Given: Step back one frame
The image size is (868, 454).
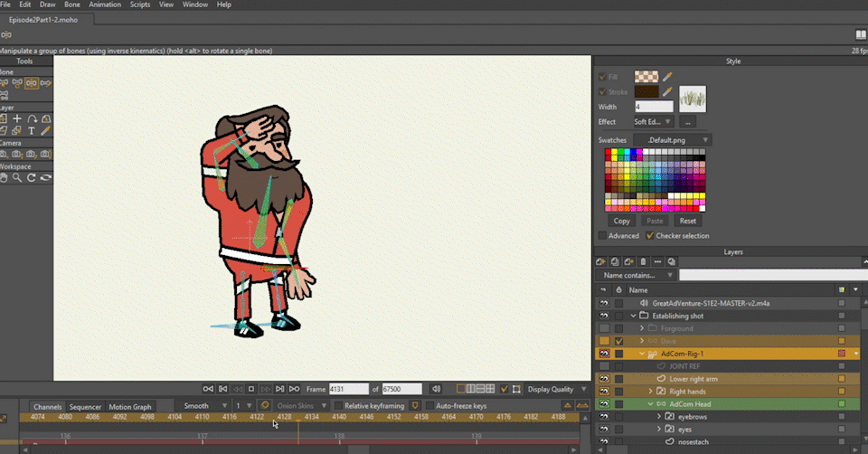Looking at the screenshot, I should pyautogui.click(x=237, y=389).
